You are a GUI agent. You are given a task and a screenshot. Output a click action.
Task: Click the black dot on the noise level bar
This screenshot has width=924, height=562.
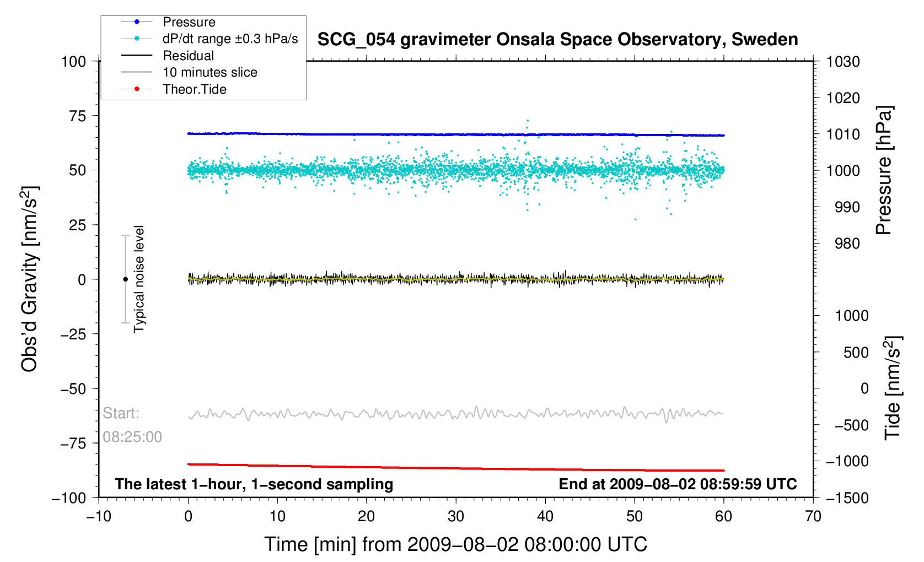tap(125, 279)
